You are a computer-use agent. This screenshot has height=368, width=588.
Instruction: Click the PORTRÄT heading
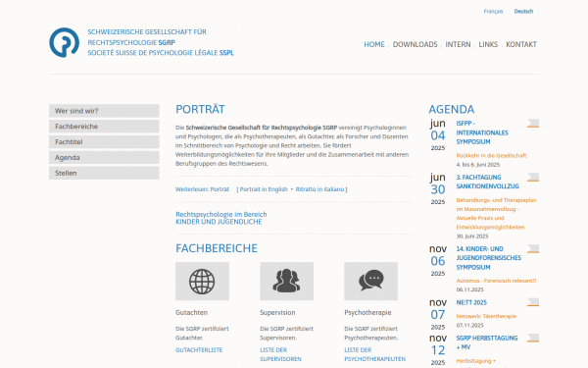pyautogui.click(x=200, y=109)
